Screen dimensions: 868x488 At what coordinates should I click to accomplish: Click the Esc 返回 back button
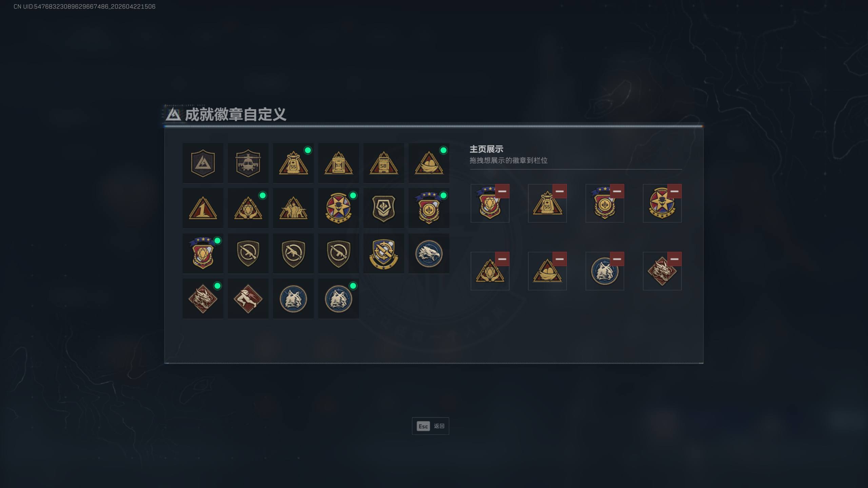click(x=430, y=426)
